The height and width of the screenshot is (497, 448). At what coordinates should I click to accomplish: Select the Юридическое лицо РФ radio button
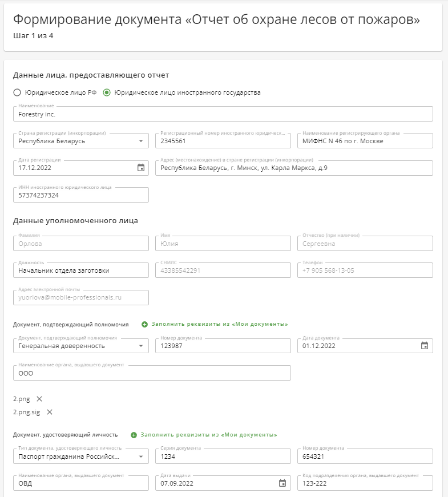(x=17, y=92)
